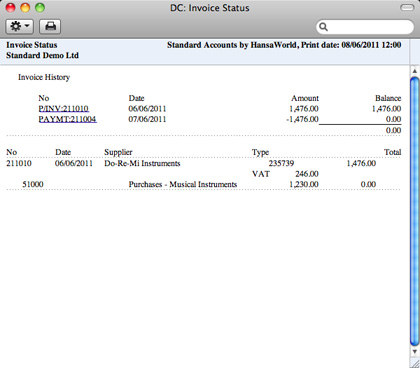This screenshot has height=368, width=420.
Task: Focus the search field
Action: [365, 27]
